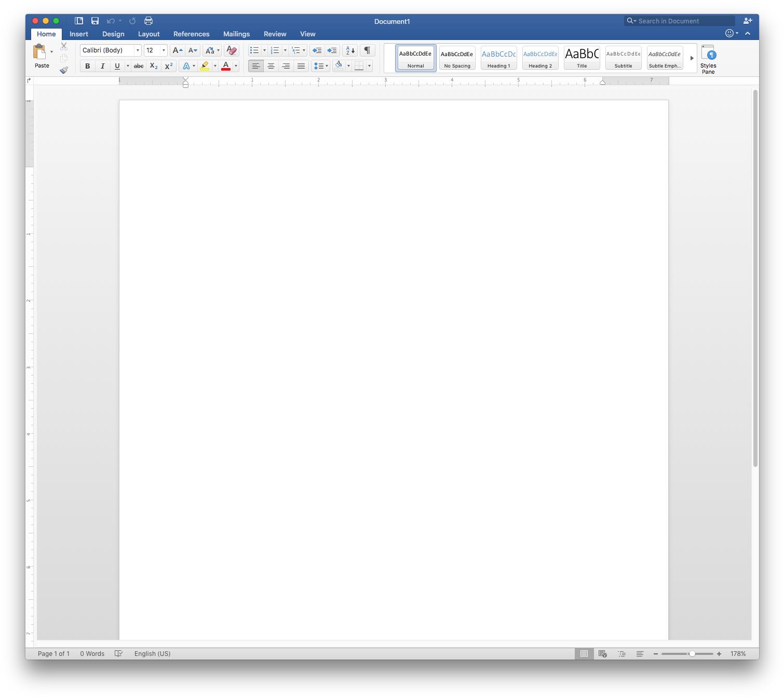Apply the Heading 1 style
Screen dimensions: 784x698
[x=498, y=58]
